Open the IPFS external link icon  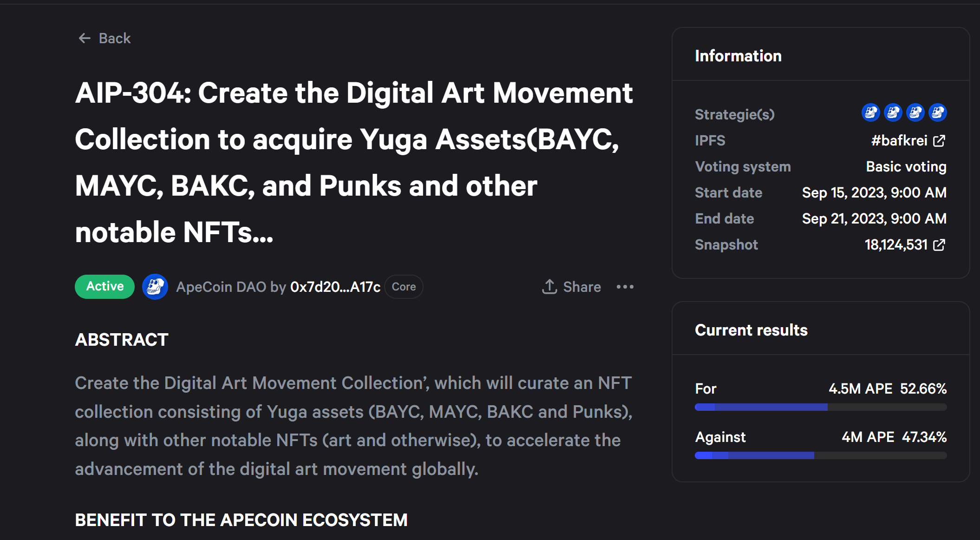[x=939, y=141]
